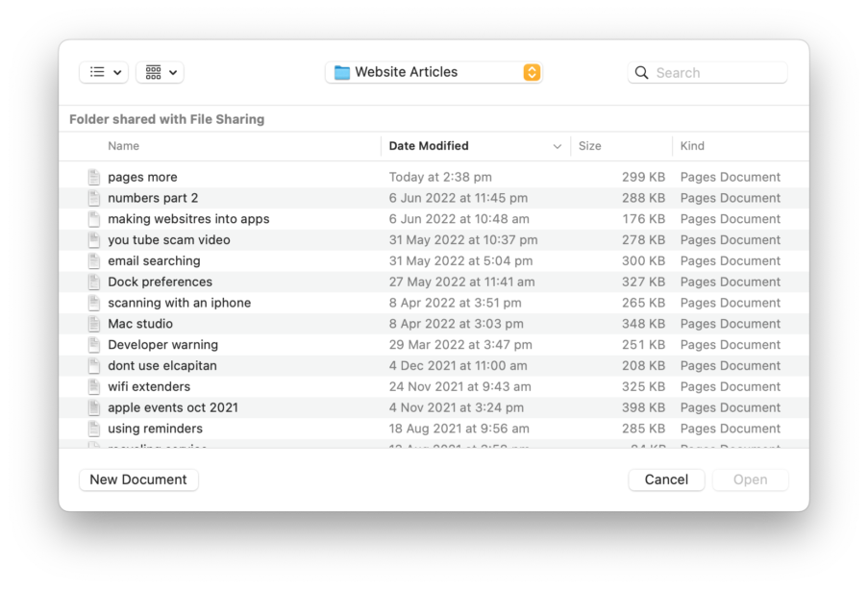Click the document icon beside 'pages more'
The width and height of the screenshot is (868, 589).
[x=94, y=177]
